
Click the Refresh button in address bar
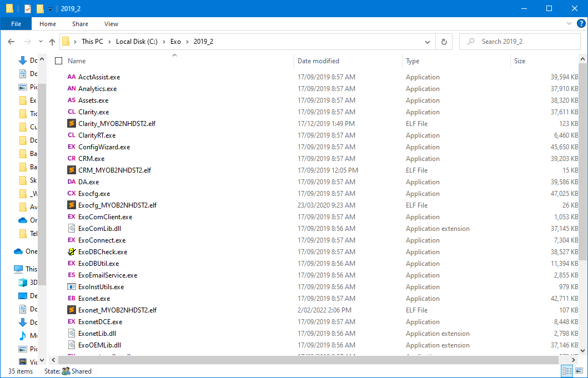[444, 42]
